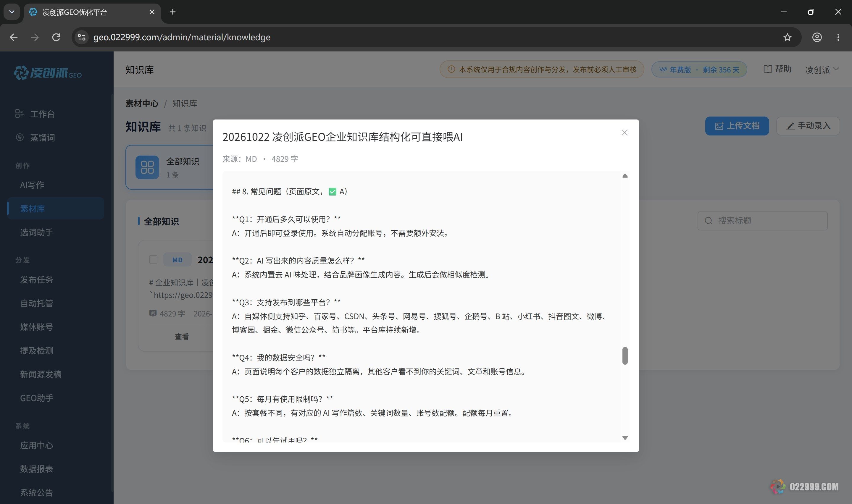Click the browser back arrow
852x504 pixels.
[x=14, y=37]
